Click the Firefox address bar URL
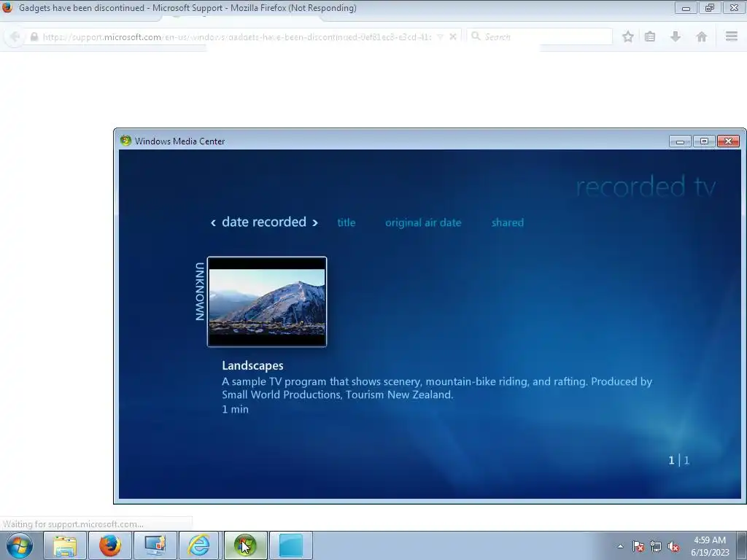 [x=237, y=37]
